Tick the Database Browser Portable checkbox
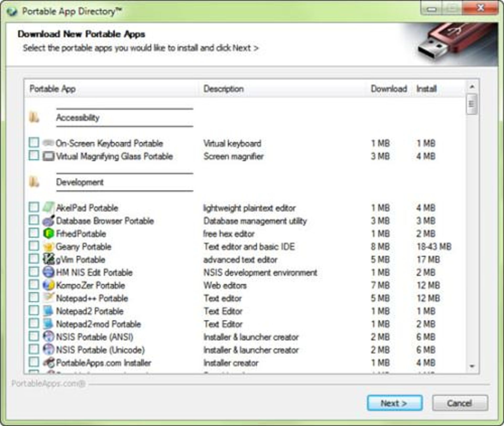Screen dimensions: 504x426 point(34,220)
